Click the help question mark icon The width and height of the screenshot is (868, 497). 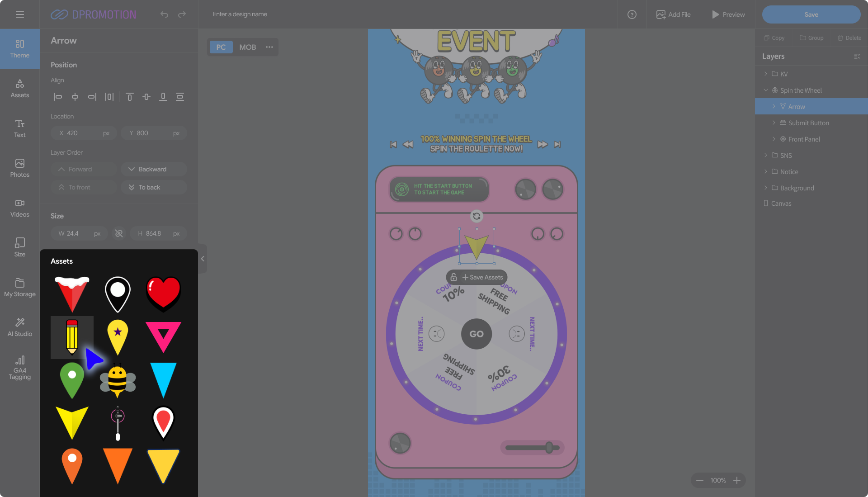point(632,14)
